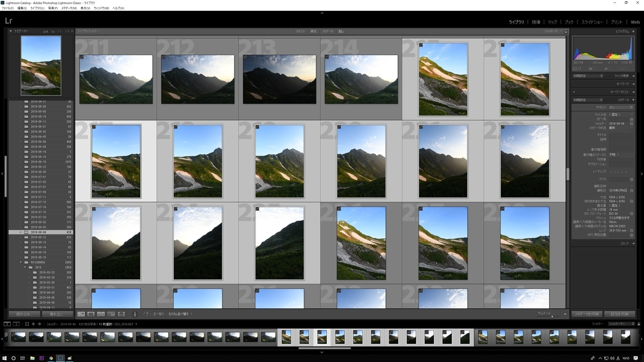
Task: Expand the 2019-08-04 folder triangle
Action: [21, 232]
